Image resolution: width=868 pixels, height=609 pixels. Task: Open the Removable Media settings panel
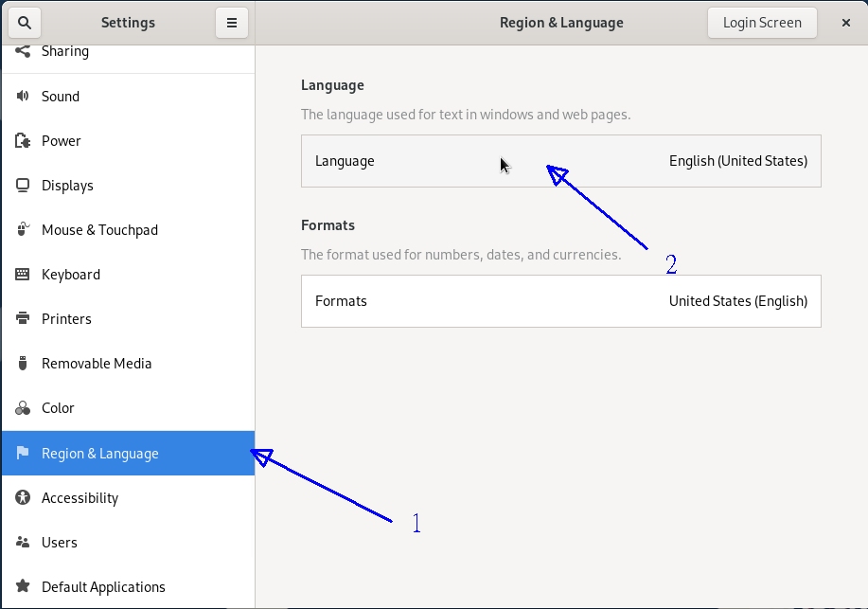(x=97, y=364)
